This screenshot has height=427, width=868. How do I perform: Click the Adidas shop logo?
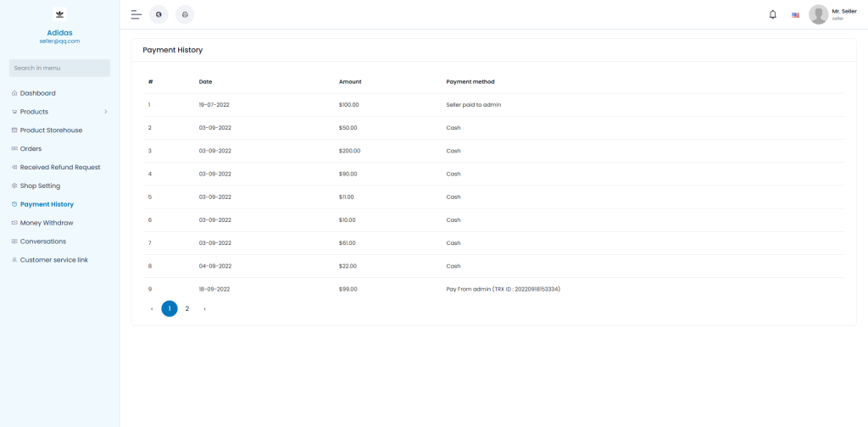pos(59,14)
